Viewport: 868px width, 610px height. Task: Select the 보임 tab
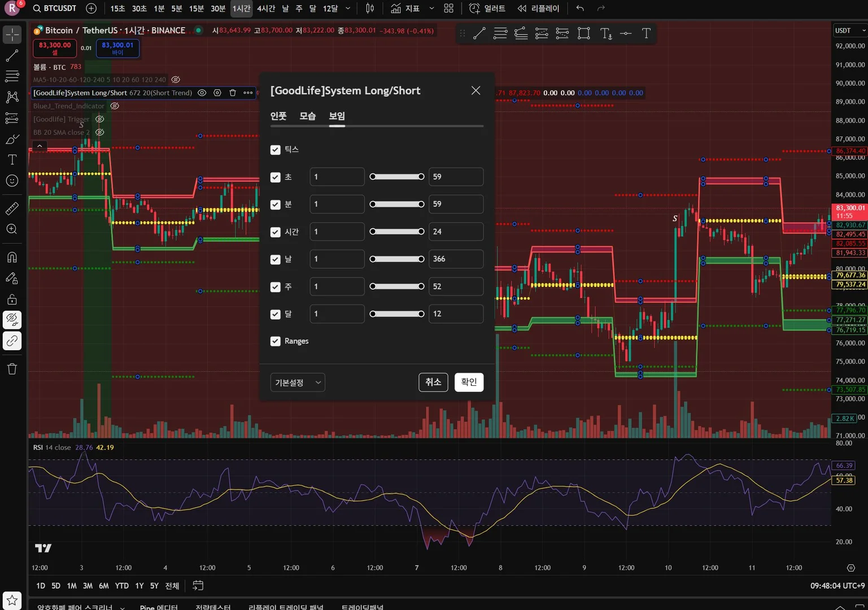(x=337, y=116)
